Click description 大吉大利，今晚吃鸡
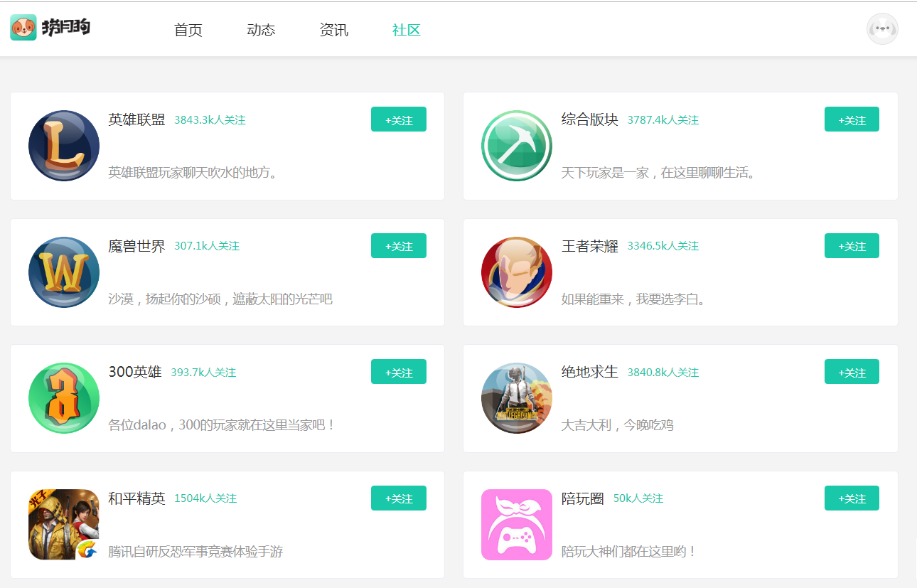This screenshot has height=588, width=917. [617, 425]
